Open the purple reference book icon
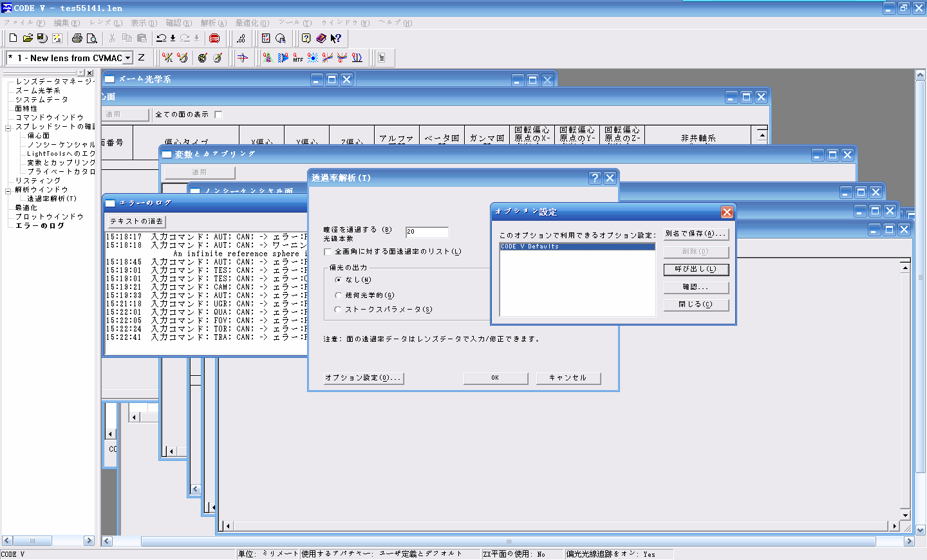The height and width of the screenshot is (560, 927). pos(321,39)
